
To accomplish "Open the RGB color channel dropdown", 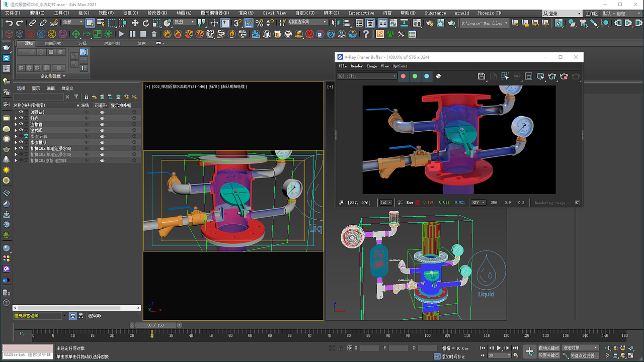I will [367, 76].
